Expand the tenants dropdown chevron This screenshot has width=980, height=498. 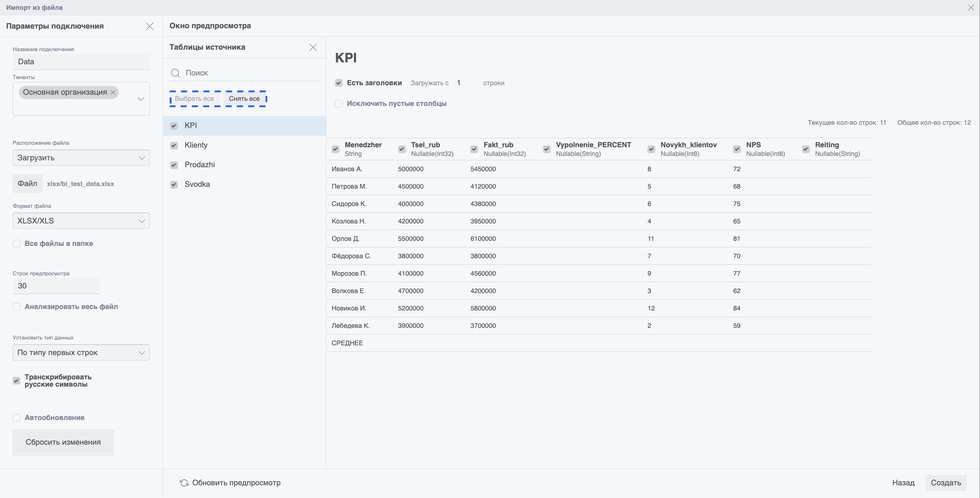click(x=140, y=99)
